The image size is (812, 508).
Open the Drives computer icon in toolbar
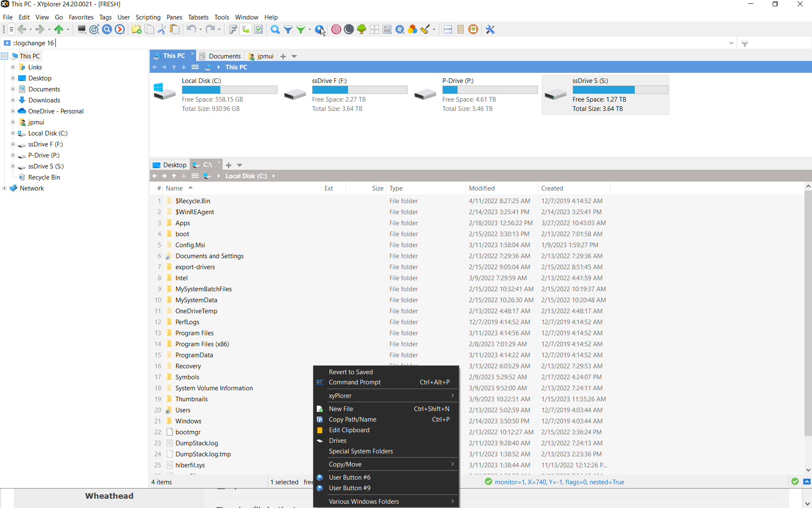point(82,29)
